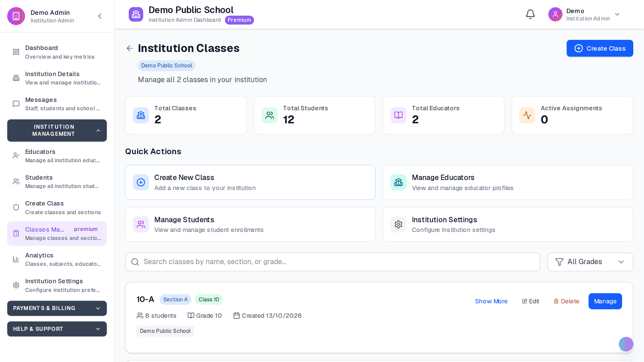Click the Total Students people icon
644x362 pixels.
[270, 115]
